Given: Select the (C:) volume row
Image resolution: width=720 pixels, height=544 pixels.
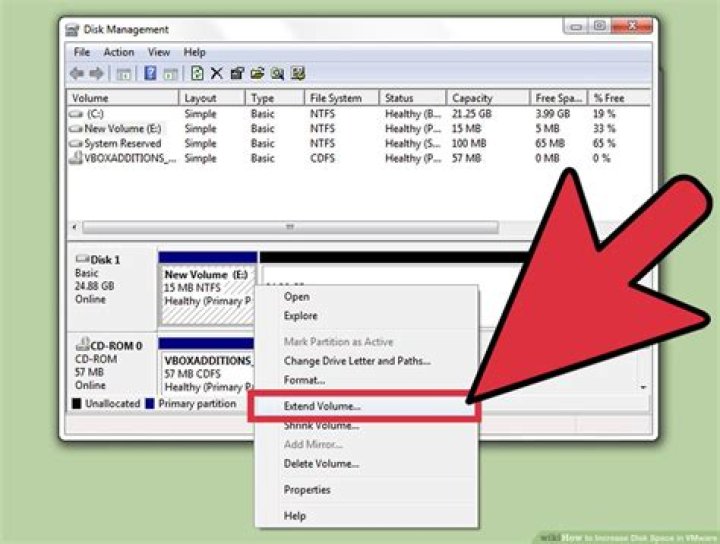Looking at the screenshot, I should point(359,113).
